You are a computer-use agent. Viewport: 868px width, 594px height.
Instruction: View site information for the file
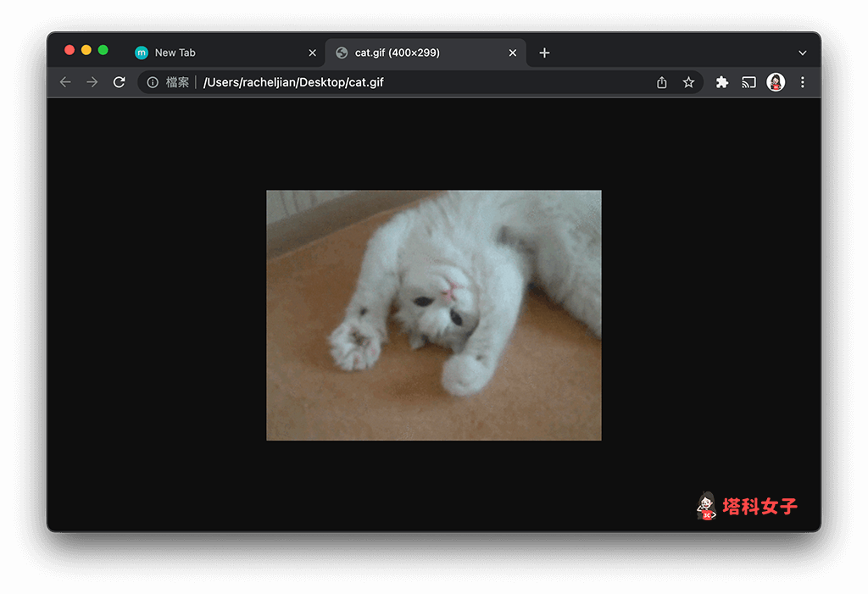tap(153, 82)
